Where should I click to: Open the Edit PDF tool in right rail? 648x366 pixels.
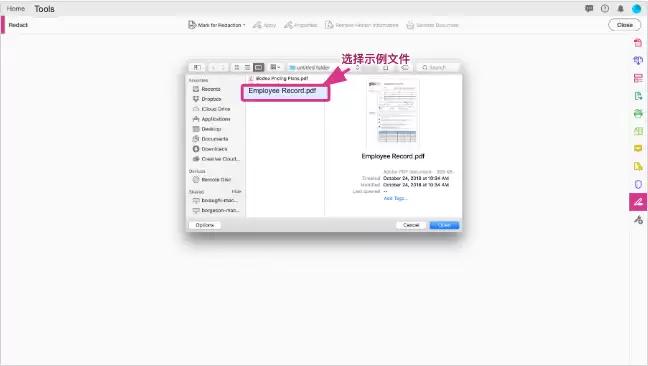click(638, 78)
